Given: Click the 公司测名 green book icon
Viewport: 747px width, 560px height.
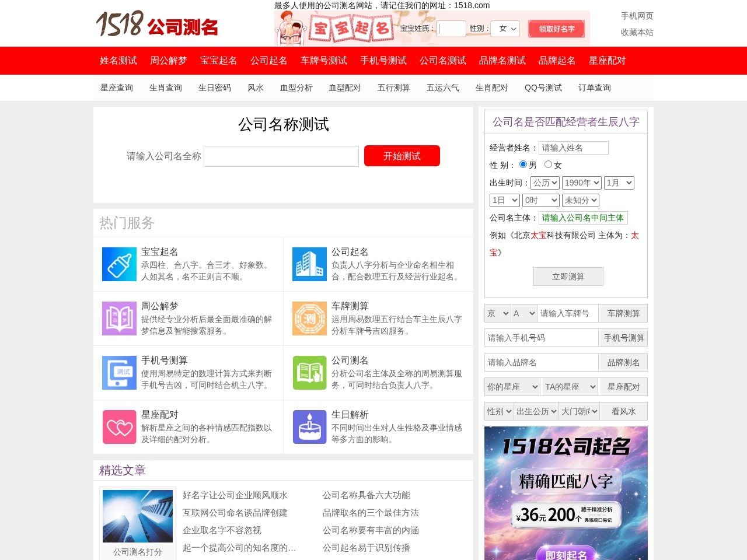Looking at the screenshot, I should click(309, 373).
